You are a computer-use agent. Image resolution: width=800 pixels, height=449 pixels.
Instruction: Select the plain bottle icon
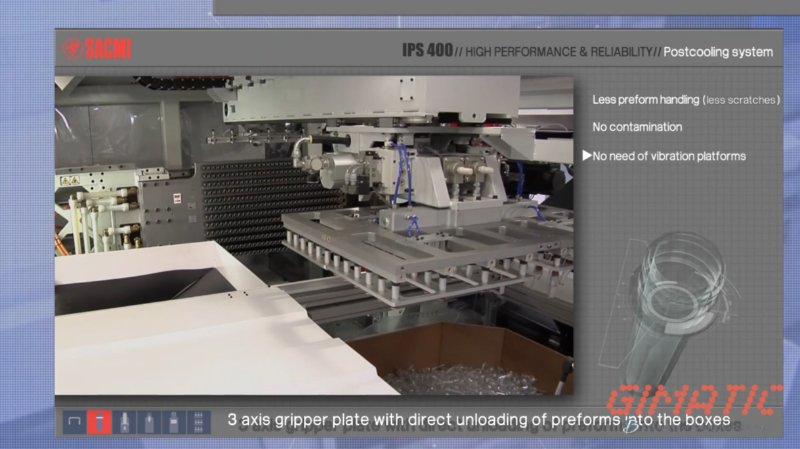click(x=149, y=422)
